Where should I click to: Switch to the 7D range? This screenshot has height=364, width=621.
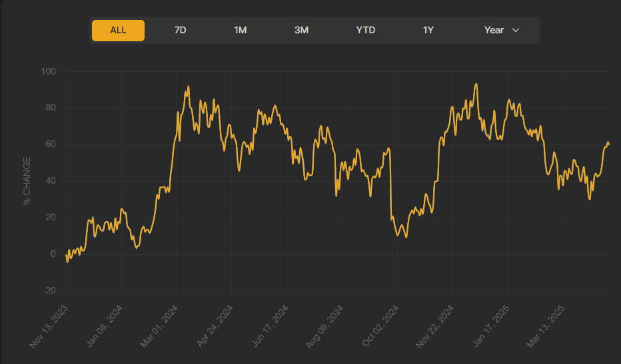coord(180,31)
